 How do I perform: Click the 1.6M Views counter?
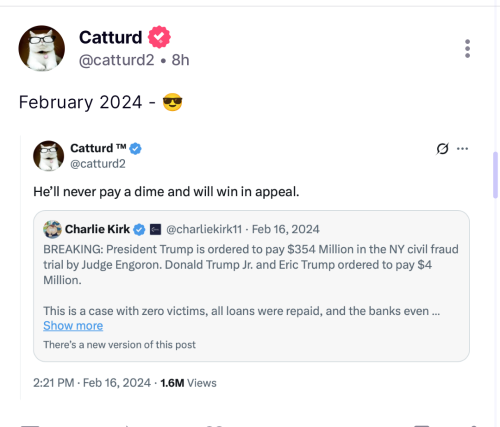point(188,383)
